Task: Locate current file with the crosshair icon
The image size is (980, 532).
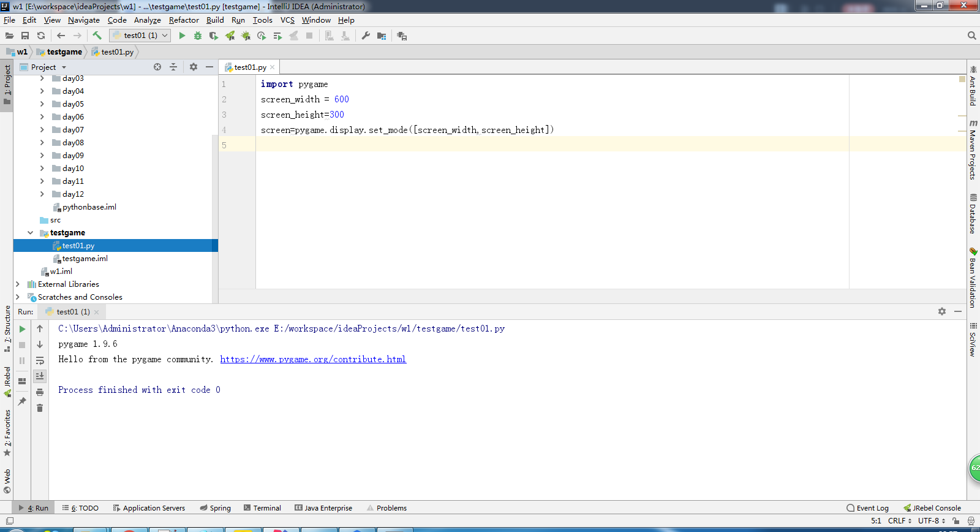Action: click(157, 67)
